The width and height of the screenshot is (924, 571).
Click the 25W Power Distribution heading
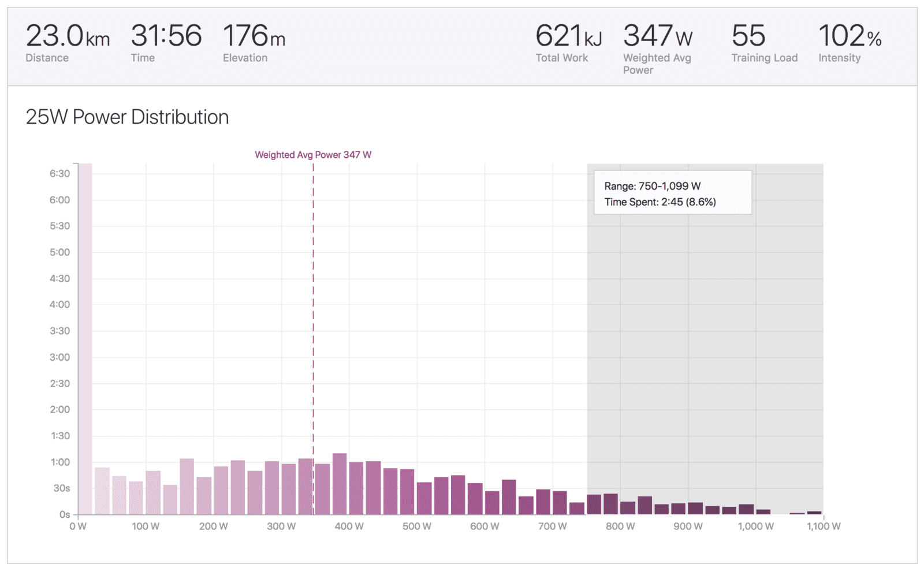[127, 117]
